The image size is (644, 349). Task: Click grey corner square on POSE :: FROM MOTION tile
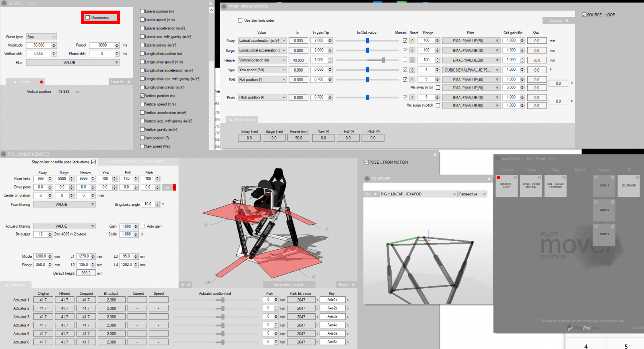click(x=540, y=177)
